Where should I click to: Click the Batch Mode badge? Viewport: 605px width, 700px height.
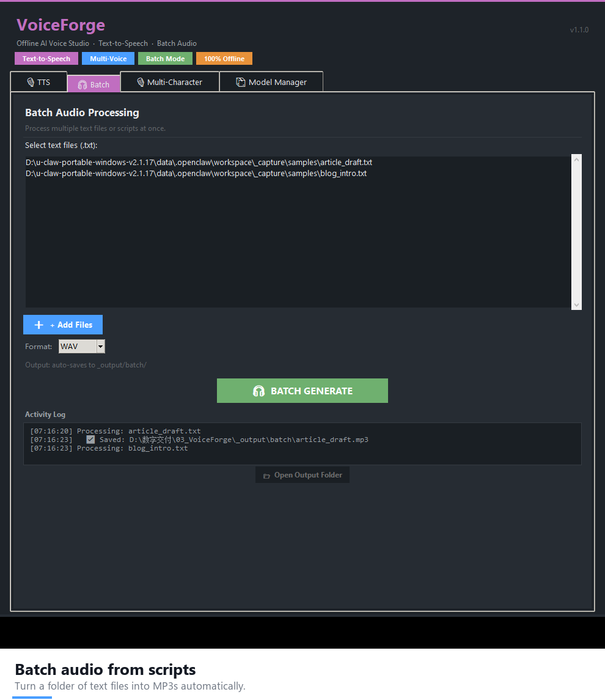(165, 59)
